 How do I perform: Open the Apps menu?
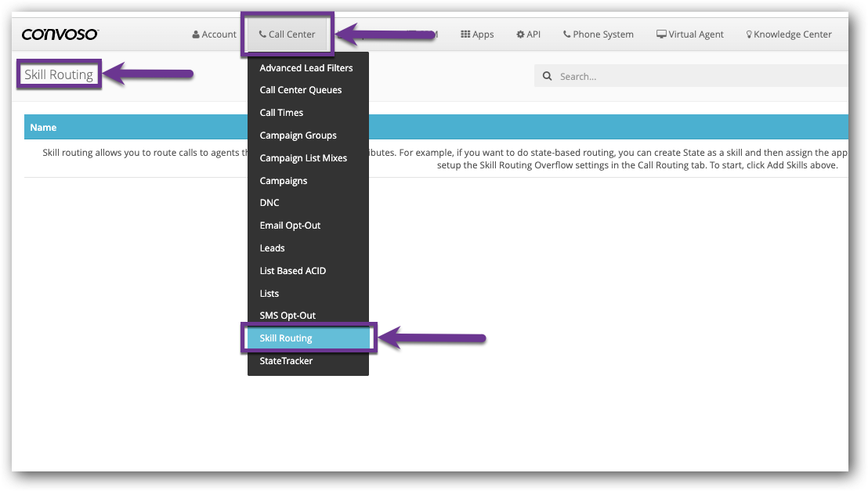[x=477, y=34]
